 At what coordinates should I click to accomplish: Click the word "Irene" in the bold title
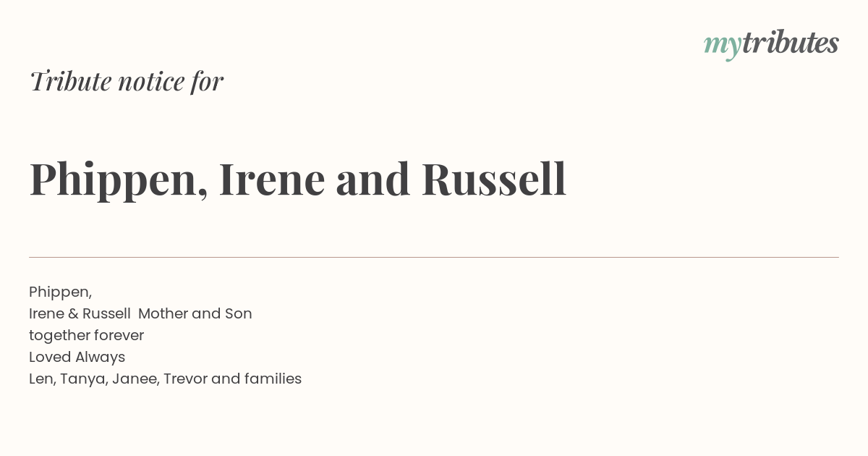[272, 179]
